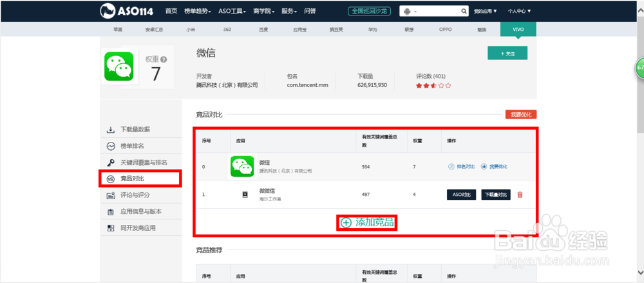Image resolution: width=644 pixels, height=283 pixels.
Task: Switch to the 联想 store tab
Action: (409, 30)
